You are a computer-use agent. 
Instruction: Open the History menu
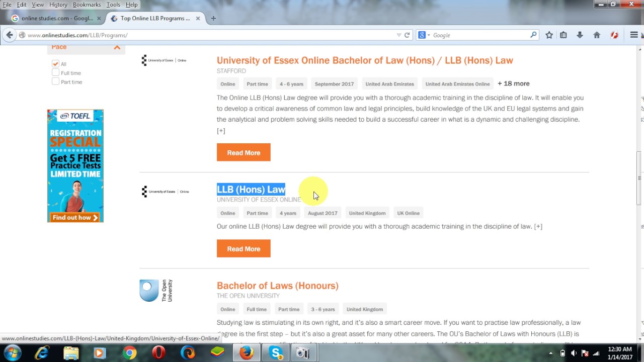[x=58, y=5]
